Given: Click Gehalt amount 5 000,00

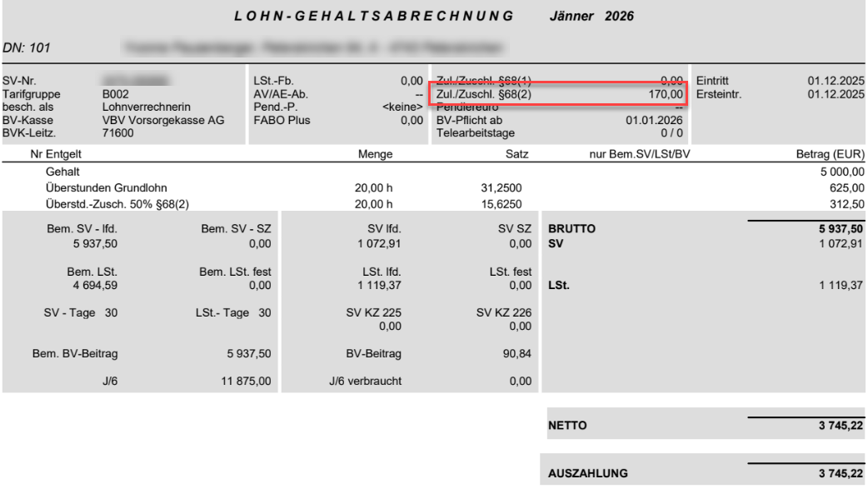Looking at the screenshot, I should pos(842,172).
